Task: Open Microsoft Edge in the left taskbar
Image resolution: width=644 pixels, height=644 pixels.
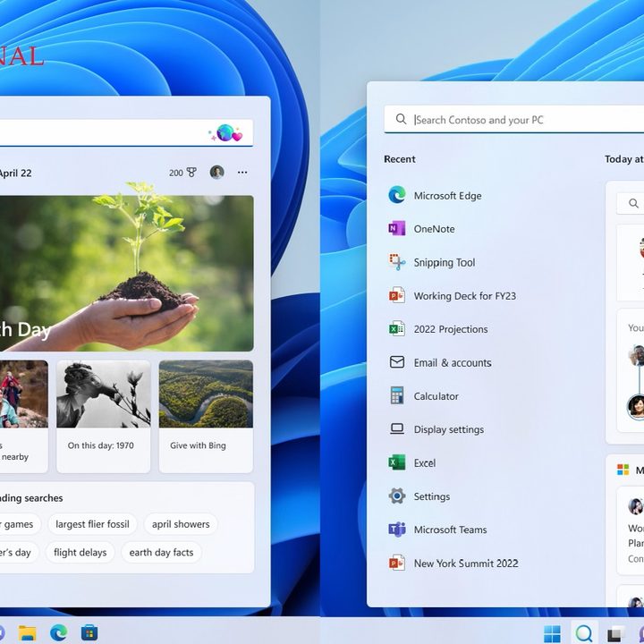Action: (x=59, y=632)
